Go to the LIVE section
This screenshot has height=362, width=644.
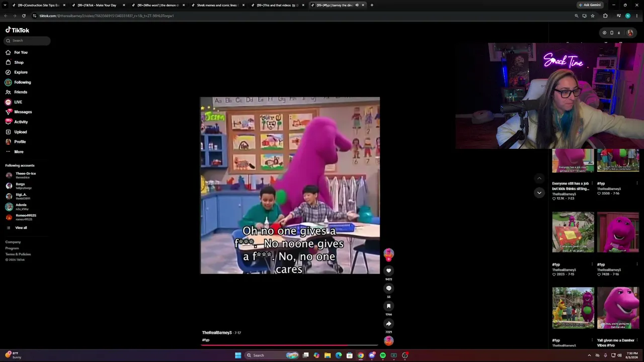14,102
